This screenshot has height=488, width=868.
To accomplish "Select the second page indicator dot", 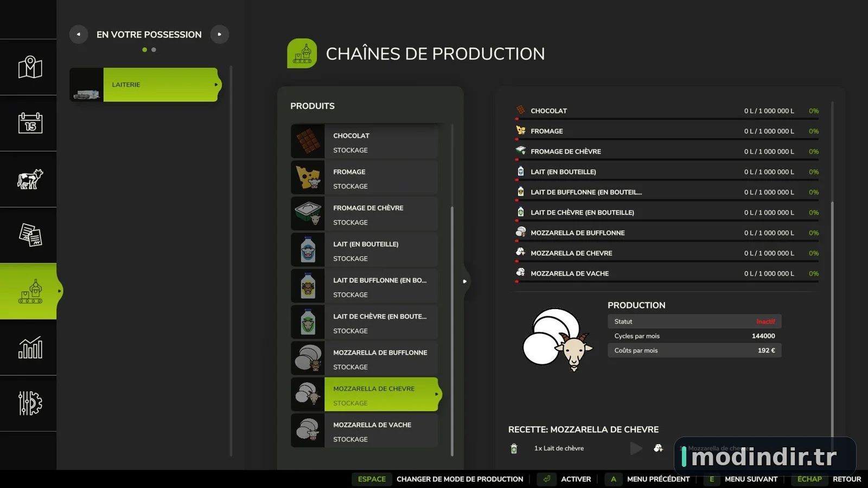I will 154,50.
